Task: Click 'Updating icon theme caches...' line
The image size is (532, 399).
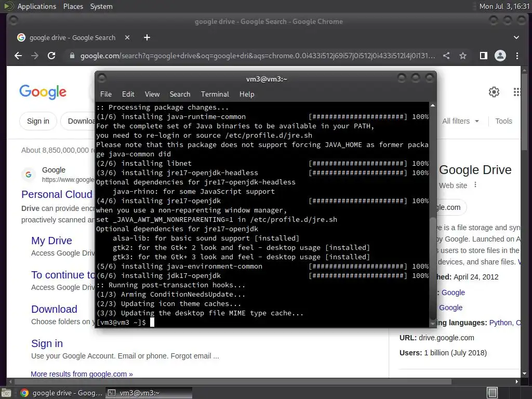Action: 169,303
